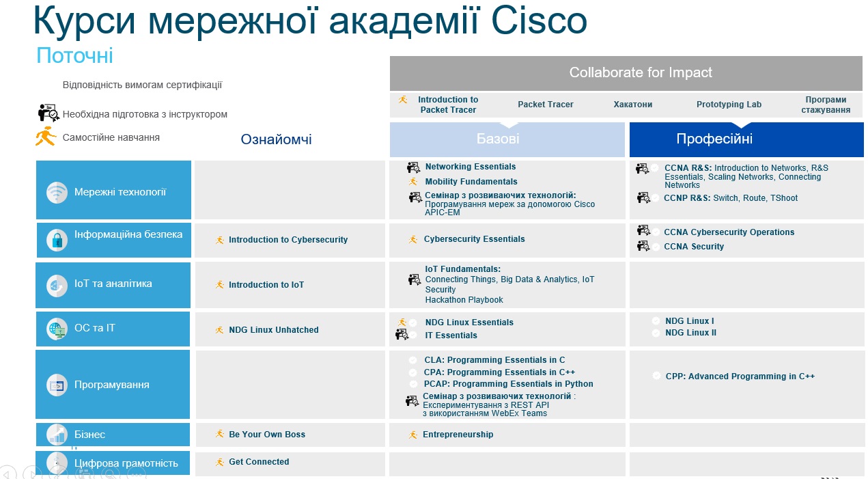Click the instructor icon beside IT Essentials

(x=402, y=335)
